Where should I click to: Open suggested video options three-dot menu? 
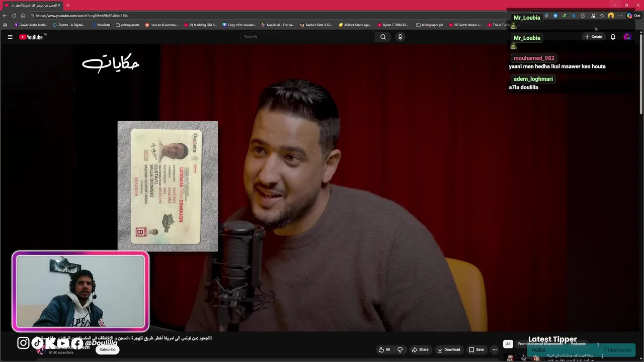(602, 356)
